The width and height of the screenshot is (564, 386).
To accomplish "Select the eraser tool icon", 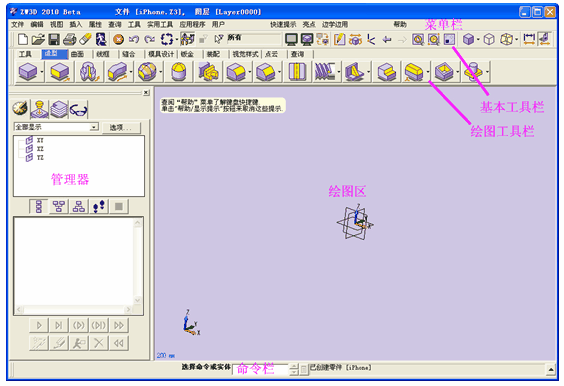I will click(85, 39).
